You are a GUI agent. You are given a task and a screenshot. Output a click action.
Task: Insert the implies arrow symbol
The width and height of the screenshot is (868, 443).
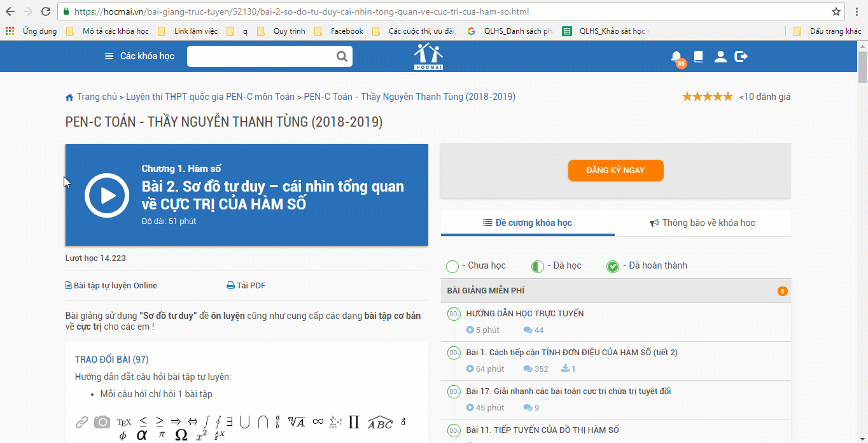click(x=176, y=422)
